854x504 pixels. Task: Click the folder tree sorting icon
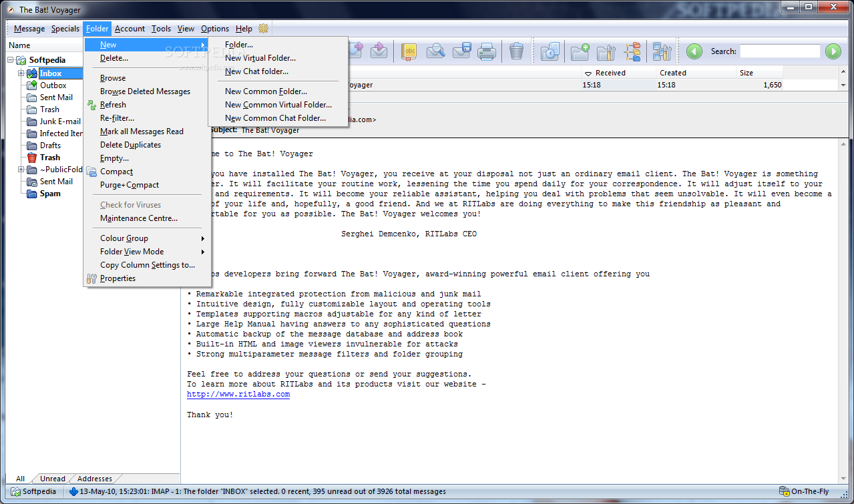click(x=632, y=51)
